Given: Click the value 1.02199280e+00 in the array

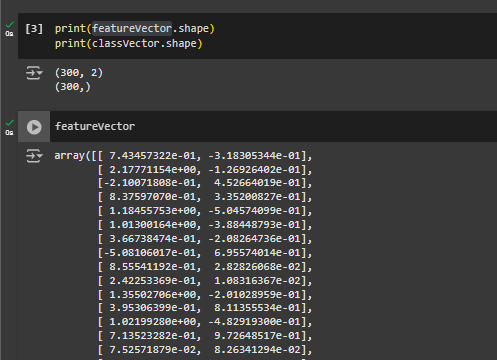Looking at the screenshot, I should pyautogui.click(x=153, y=322).
